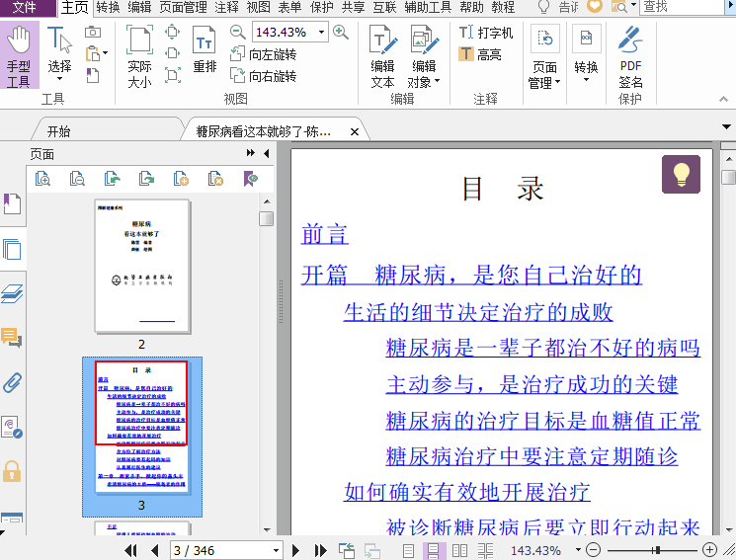Go to the first page
This screenshot has height=560, width=736.
point(130,550)
